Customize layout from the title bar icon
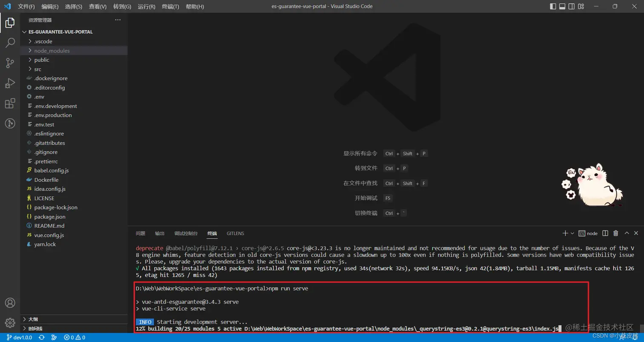This screenshot has height=342, width=644. (581, 6)
